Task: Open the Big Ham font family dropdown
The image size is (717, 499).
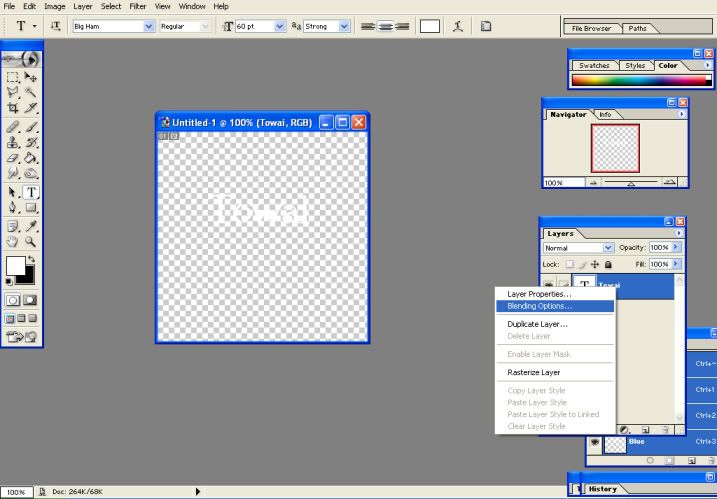Action: (x=149, y=27)
